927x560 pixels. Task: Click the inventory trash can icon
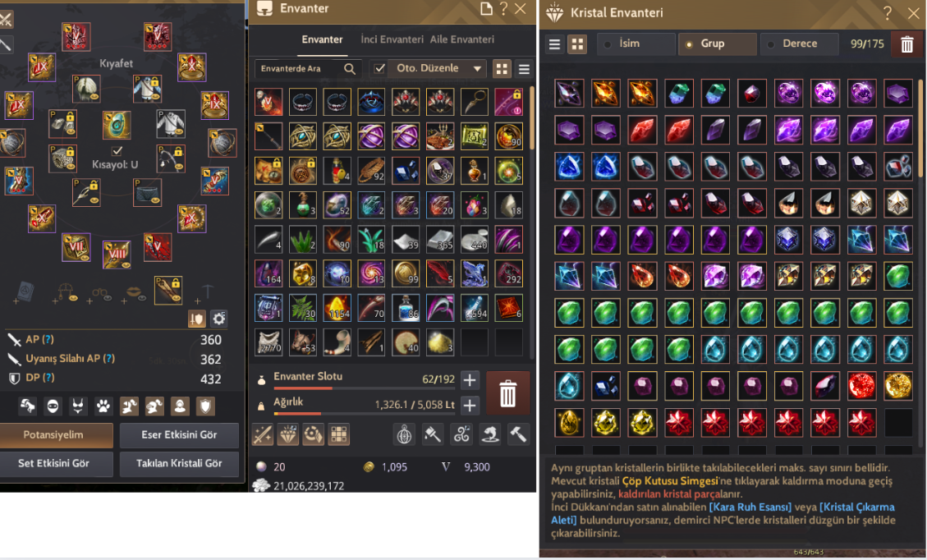[508, 393]
